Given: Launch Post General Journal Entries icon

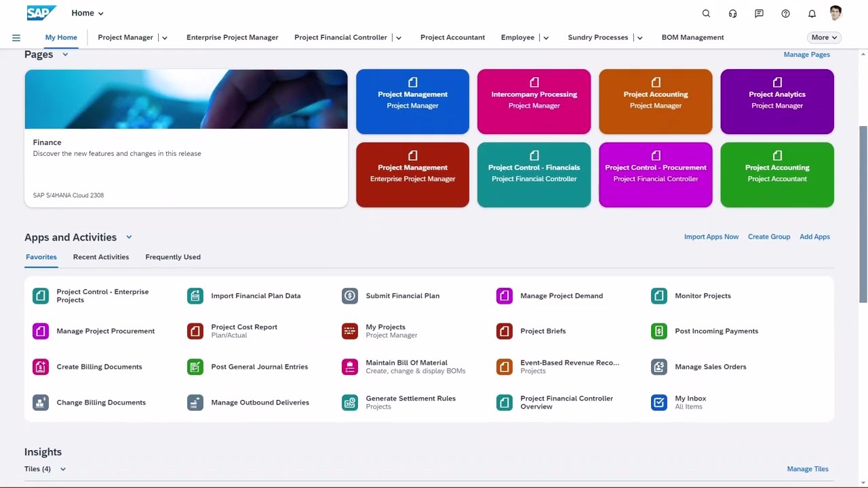Looking at the screenshot, I should [195, 367].
